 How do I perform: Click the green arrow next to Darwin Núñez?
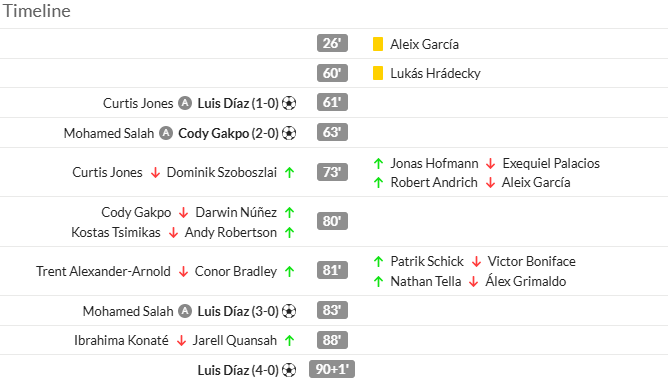click(290, 212)
